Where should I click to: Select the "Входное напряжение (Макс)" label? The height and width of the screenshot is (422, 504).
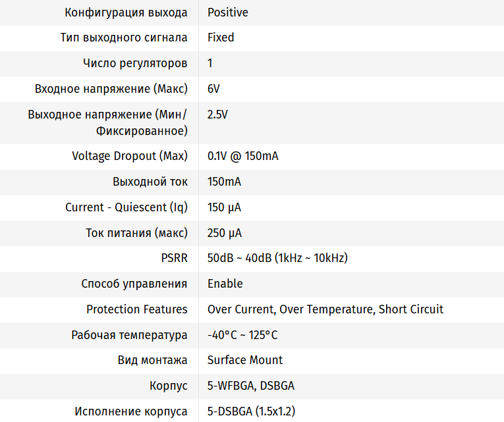111,88
